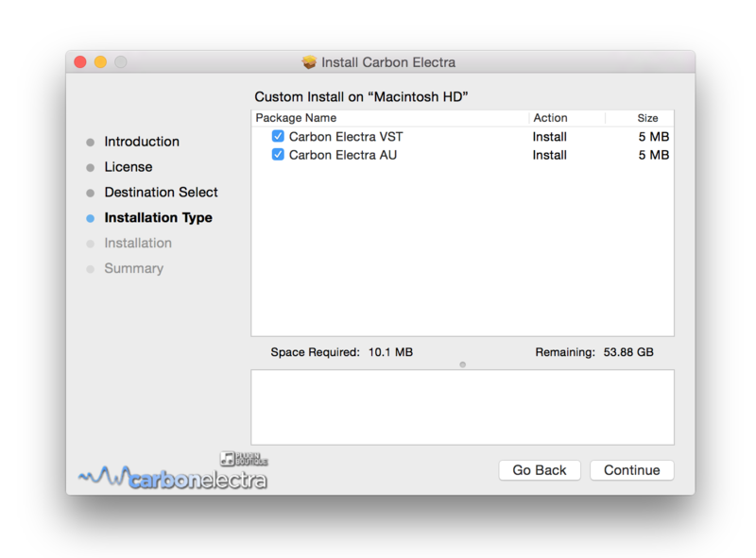756x558 pixels.
Task: Select the Destination Select step
Action: [161, 193]
